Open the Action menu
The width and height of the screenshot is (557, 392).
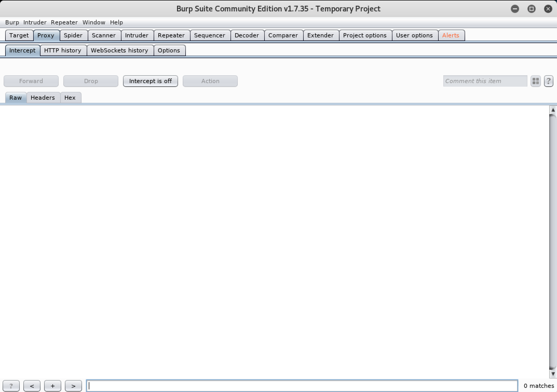(210, 80)
